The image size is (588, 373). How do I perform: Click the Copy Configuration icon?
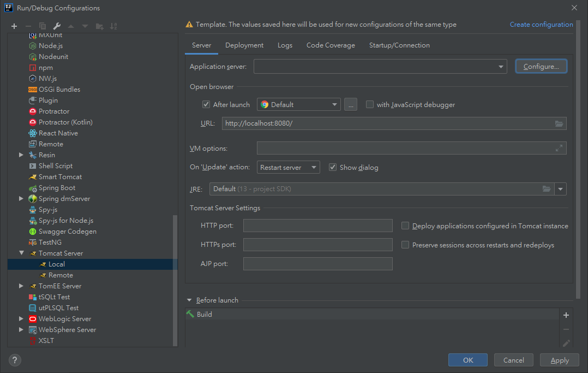tap(43, 26)
